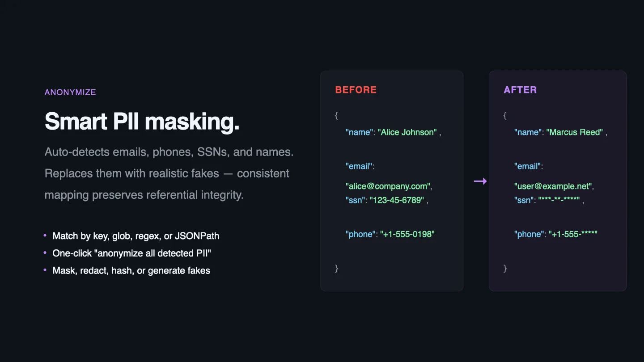
Task: Click the masked SSN value in AFTER
Action: click(559, 200)
